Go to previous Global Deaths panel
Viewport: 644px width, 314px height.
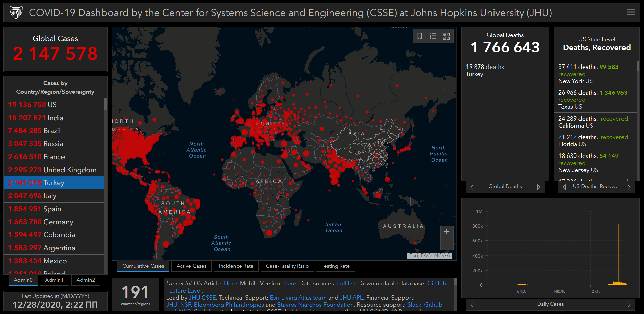472,187
